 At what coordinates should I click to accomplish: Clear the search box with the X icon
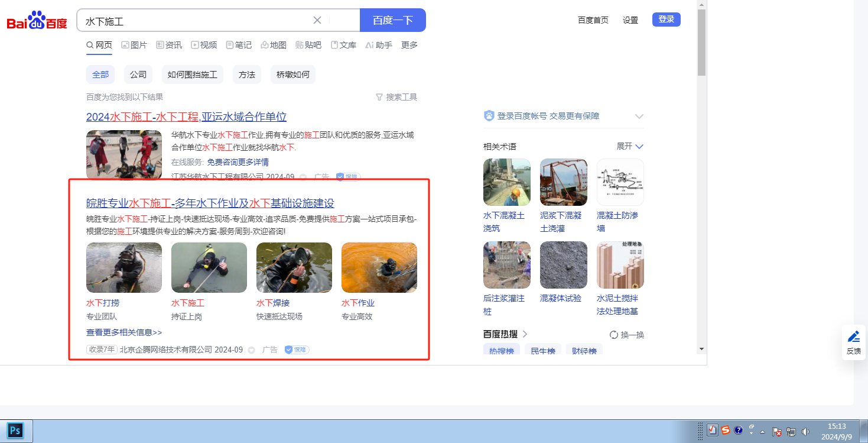click(x=317, y=20)
